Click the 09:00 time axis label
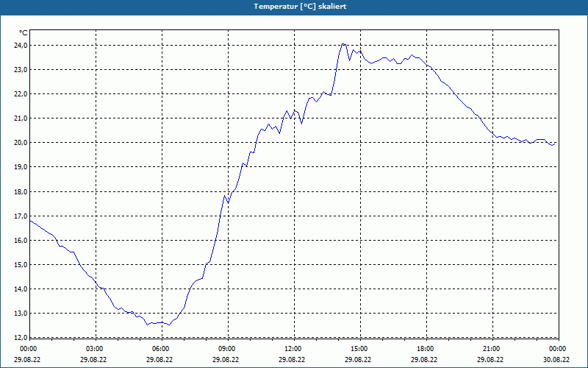This screenshot has height=368, width=588. click(x=226, y=349)
